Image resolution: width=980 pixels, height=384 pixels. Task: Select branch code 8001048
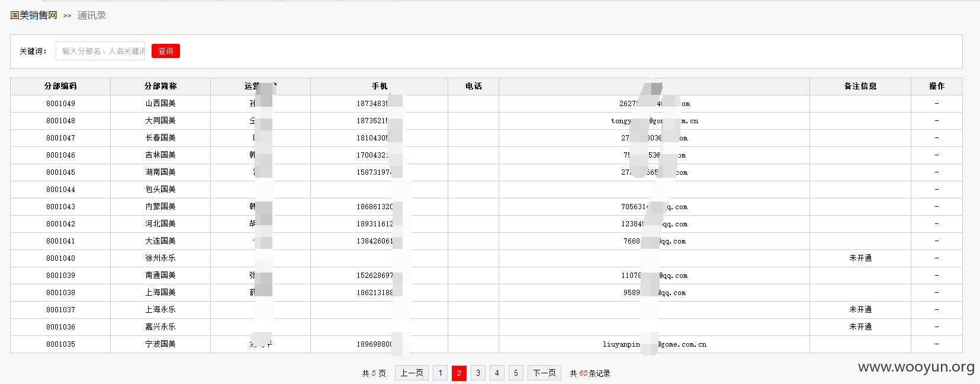click(x=60, y=120)
